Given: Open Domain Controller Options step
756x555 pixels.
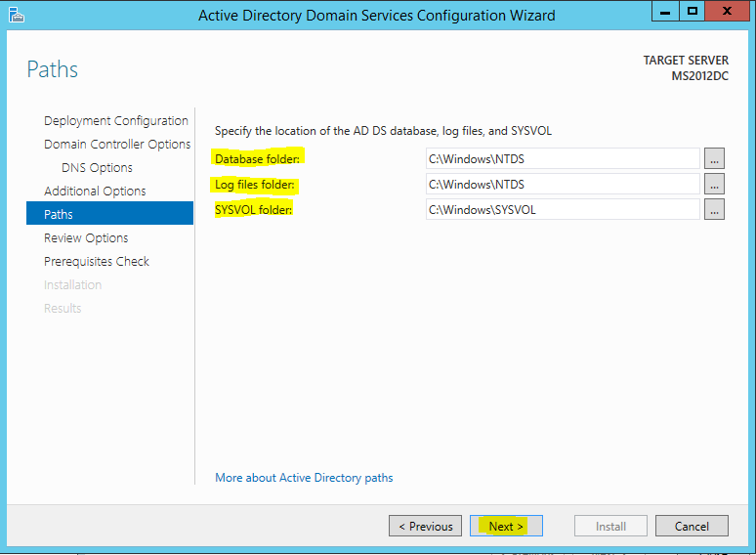Looking at the screenshot, I should pos(117,145).
